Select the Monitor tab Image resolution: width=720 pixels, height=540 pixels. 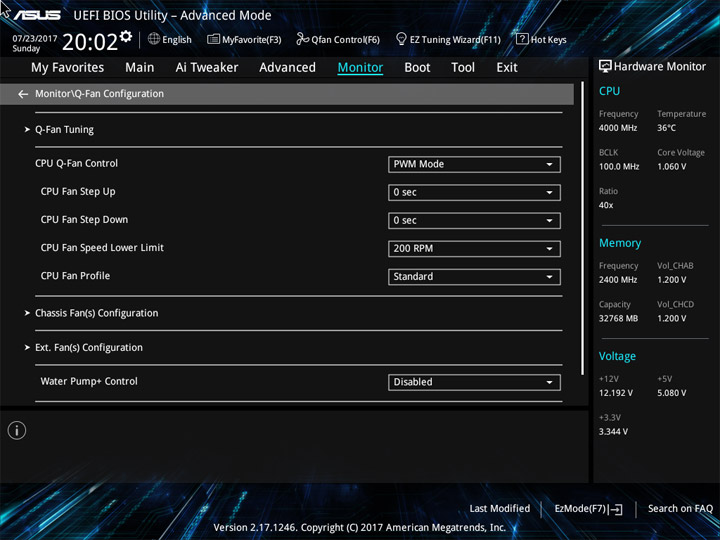point(360,68)
